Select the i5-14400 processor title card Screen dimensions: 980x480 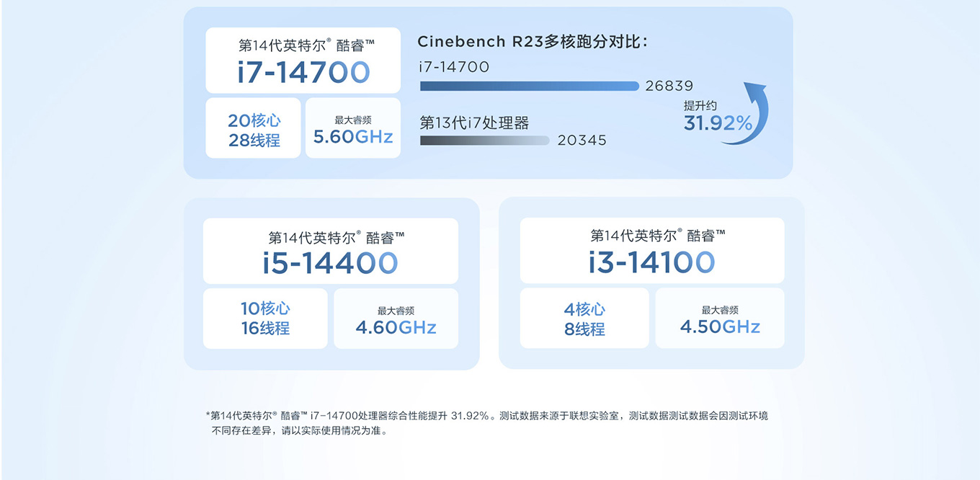click(x=330, y=251)
